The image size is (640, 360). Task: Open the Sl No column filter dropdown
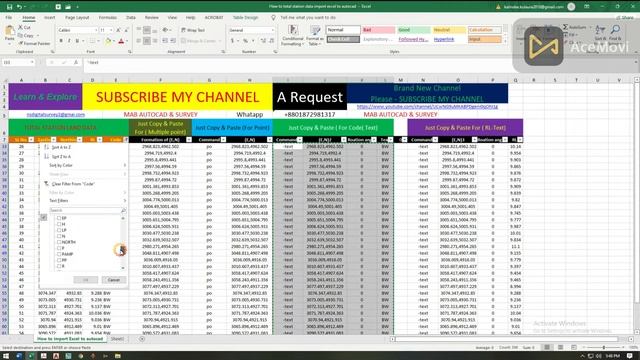tap(31, 140)
